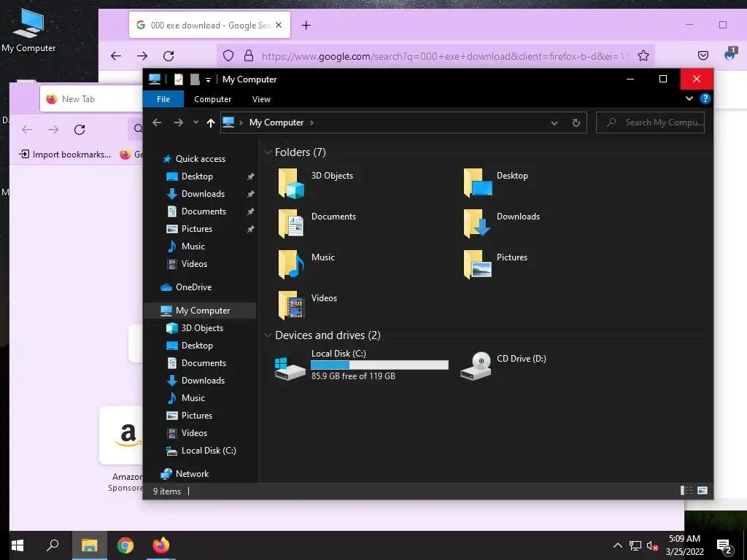The height and width of the screenshot is (560, 747).
Task: Select 3D Objects in the navigation tree
Action: [201, 328]
